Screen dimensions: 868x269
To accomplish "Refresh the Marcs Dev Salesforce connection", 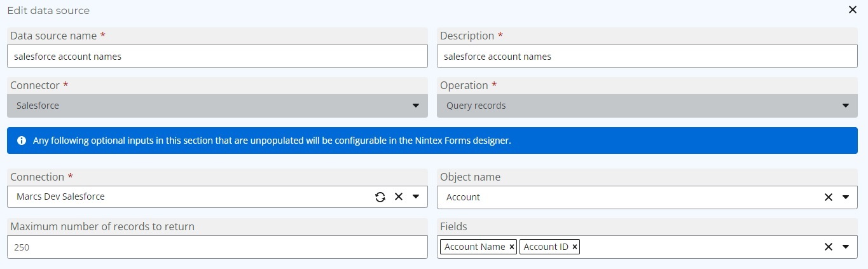I will pyautogui.click(x=380, y=197).
